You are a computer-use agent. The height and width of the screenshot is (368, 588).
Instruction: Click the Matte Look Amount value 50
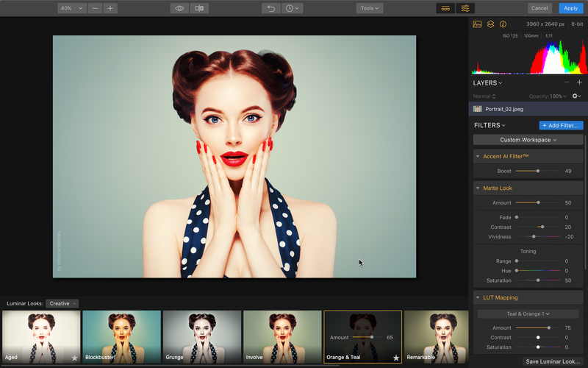point(567,203)
